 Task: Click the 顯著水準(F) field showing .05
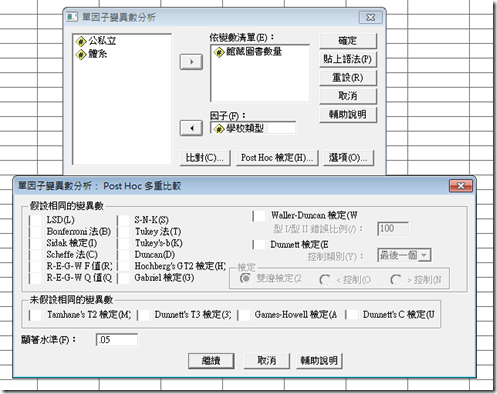click(x=117, y=340)
